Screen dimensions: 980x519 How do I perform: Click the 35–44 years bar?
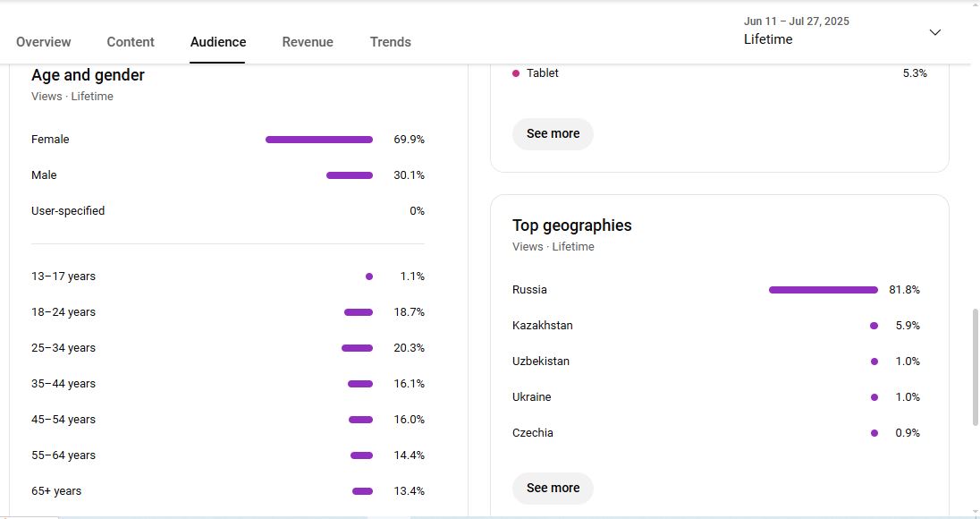click(360, 384)
